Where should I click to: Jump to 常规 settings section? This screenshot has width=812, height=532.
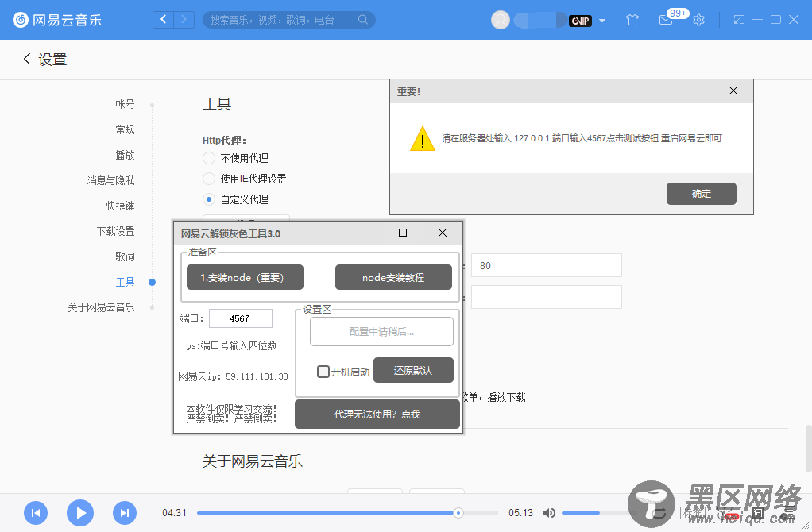coord(125,129)
